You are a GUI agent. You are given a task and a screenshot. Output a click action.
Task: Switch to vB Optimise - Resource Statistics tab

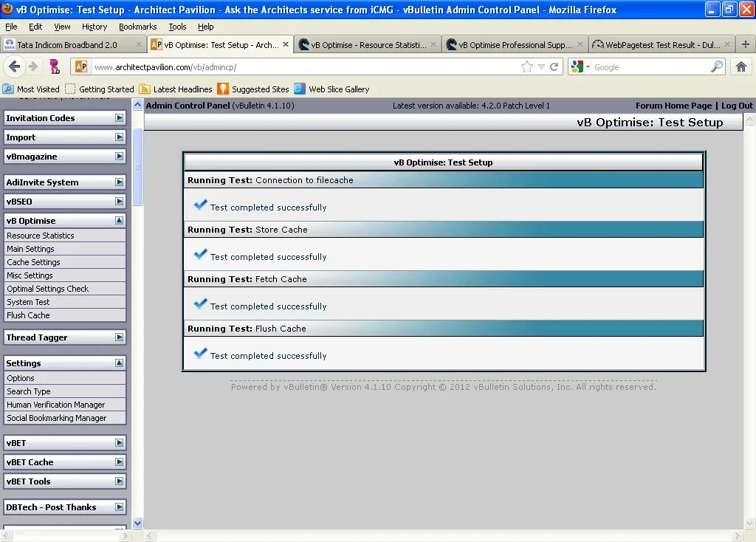point(368,44)
